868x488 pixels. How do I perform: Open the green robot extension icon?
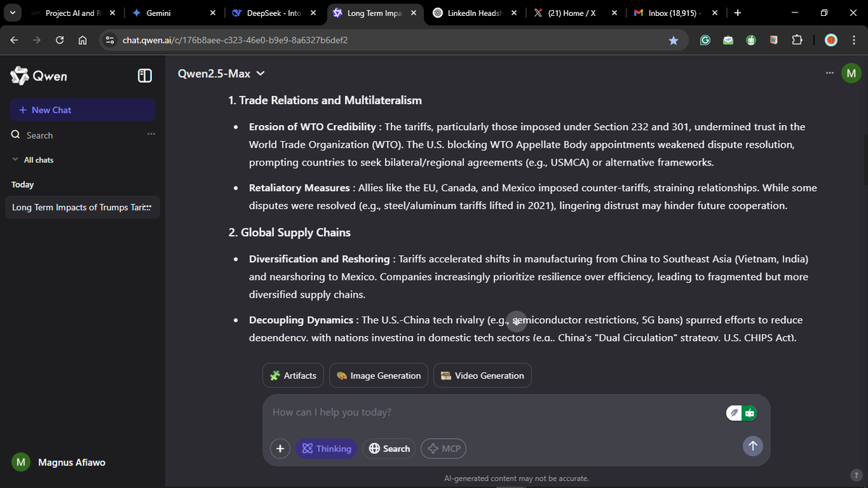click(752, 40)
